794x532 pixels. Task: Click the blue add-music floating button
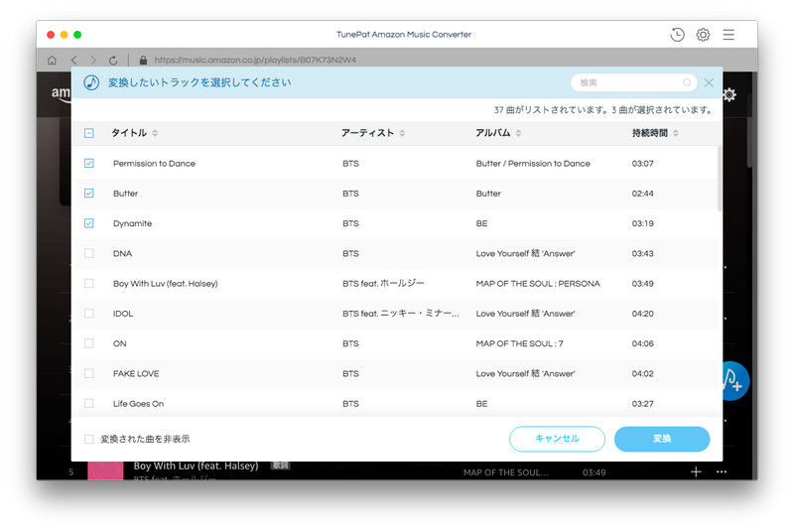coord(734,381)
